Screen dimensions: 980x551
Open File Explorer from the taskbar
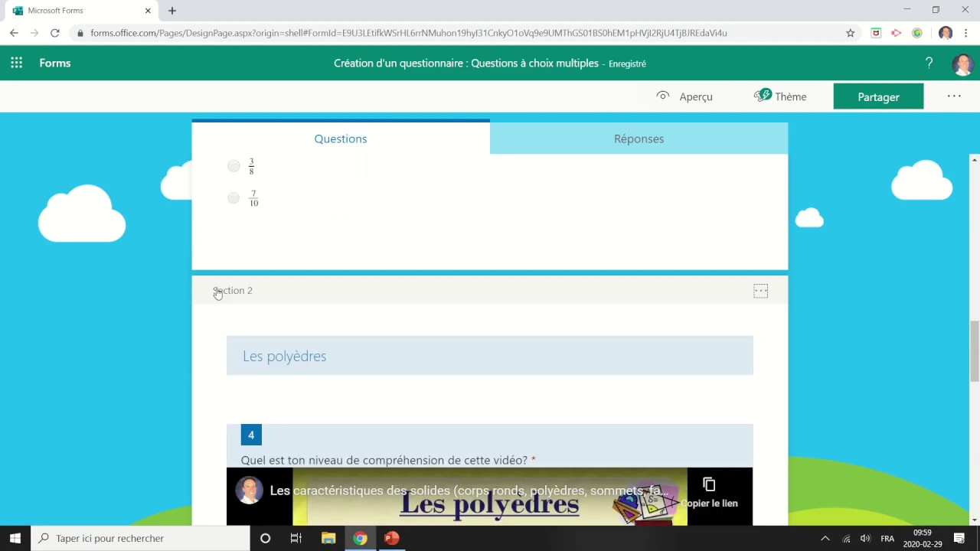pos(328,538)
